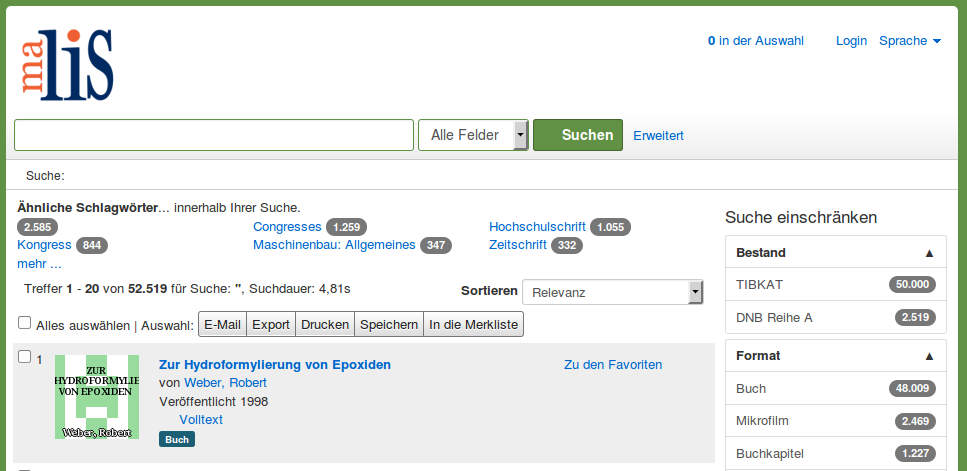Focus the main search text field

pyautogui.click(x=213, y=135)
